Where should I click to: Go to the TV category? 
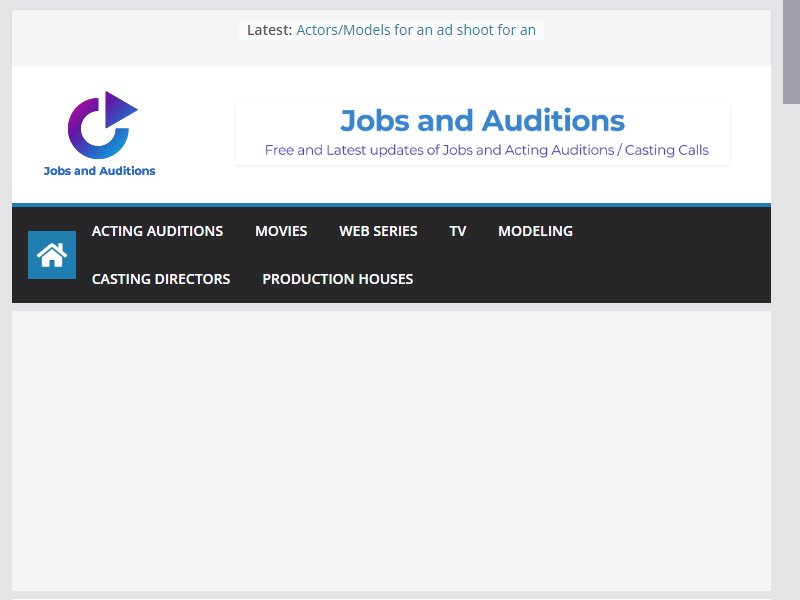(458, 231)
